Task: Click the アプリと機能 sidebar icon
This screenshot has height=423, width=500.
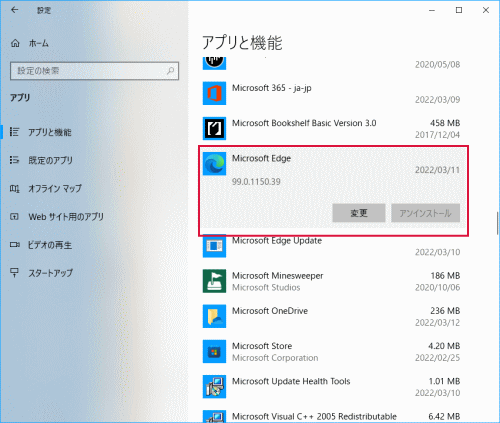Action: (14, 132)
